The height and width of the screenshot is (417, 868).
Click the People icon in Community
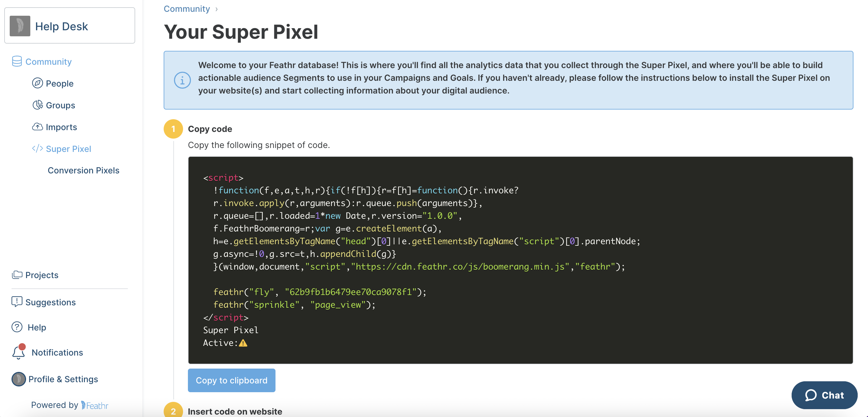38,83
